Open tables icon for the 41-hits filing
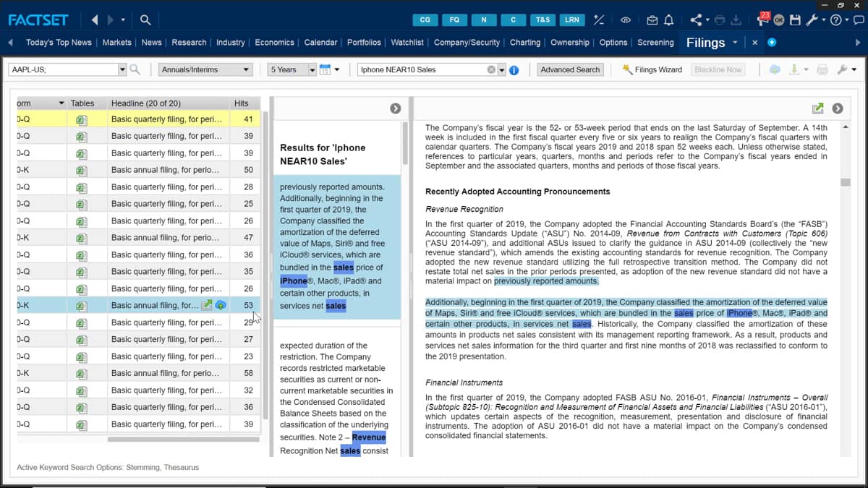This screenshot has height=488, width=868. [x=82, y=119]
